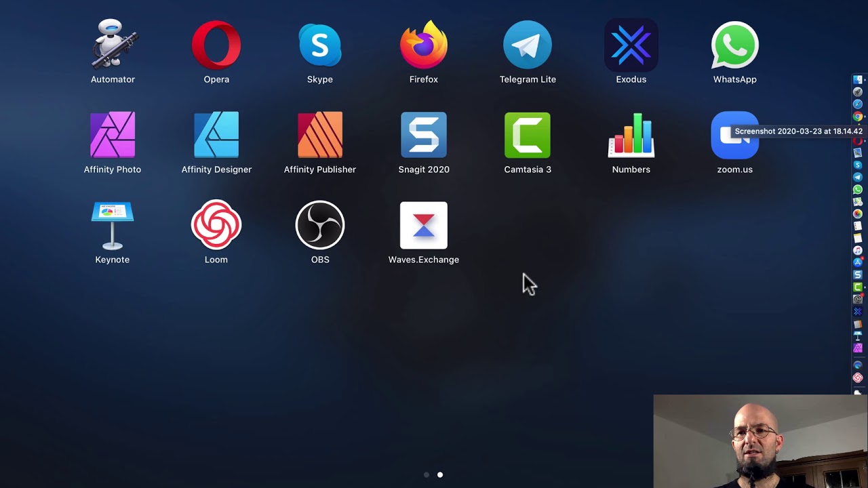This screenshot has width=868, height=488.
Task: Switch to first Launchpad page dot
Action: click(x=427, y=474)
